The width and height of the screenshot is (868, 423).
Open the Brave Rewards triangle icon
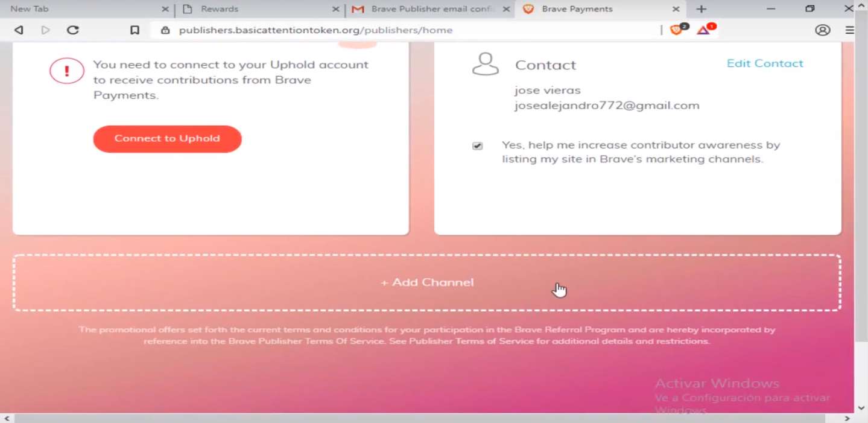click(x=705, y=30)
